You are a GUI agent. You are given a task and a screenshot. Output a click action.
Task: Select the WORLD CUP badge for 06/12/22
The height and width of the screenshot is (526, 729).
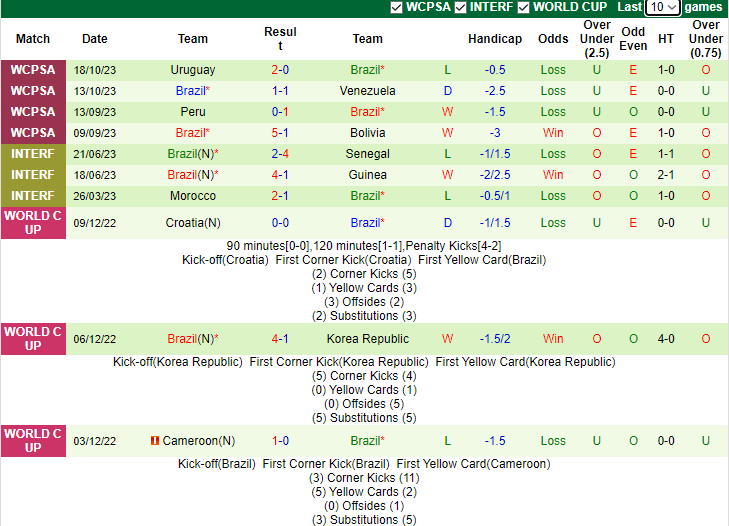tap(33, 339)
